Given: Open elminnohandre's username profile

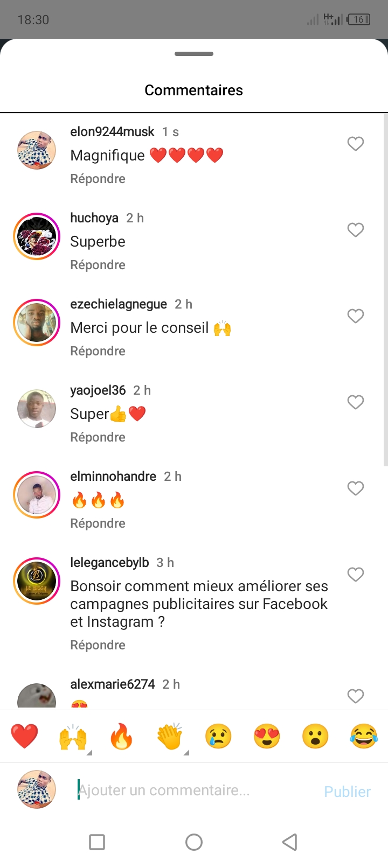Looking at the screenshot, I should [113, 477].
